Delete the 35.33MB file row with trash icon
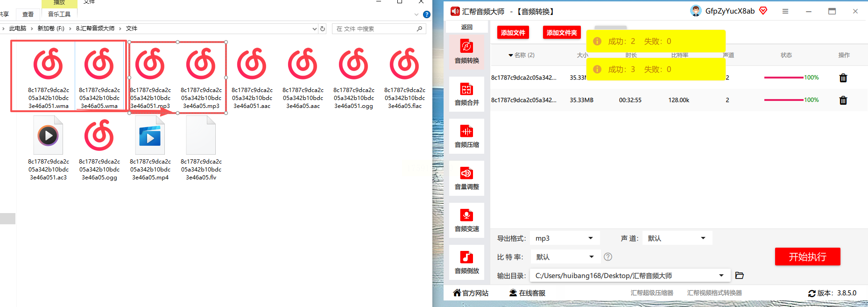 tap(843, 100)
